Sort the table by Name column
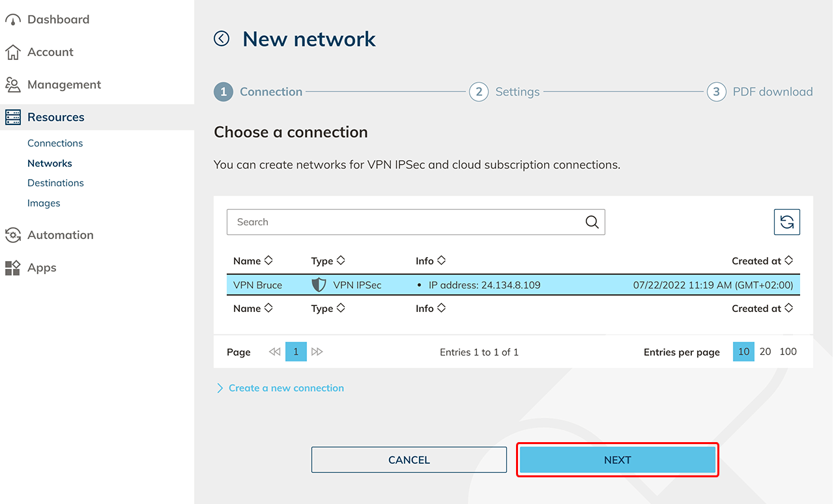 [253, 261]
